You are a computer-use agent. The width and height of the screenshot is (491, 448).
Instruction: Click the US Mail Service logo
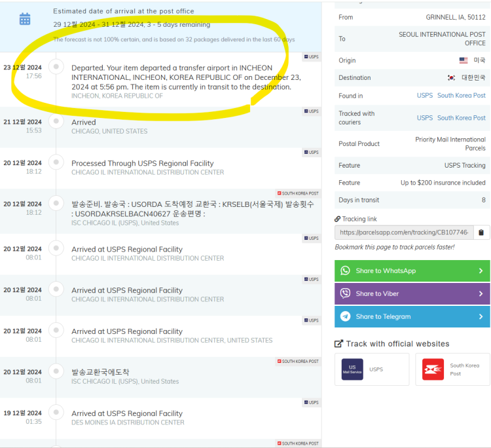[x=352, y=369]
